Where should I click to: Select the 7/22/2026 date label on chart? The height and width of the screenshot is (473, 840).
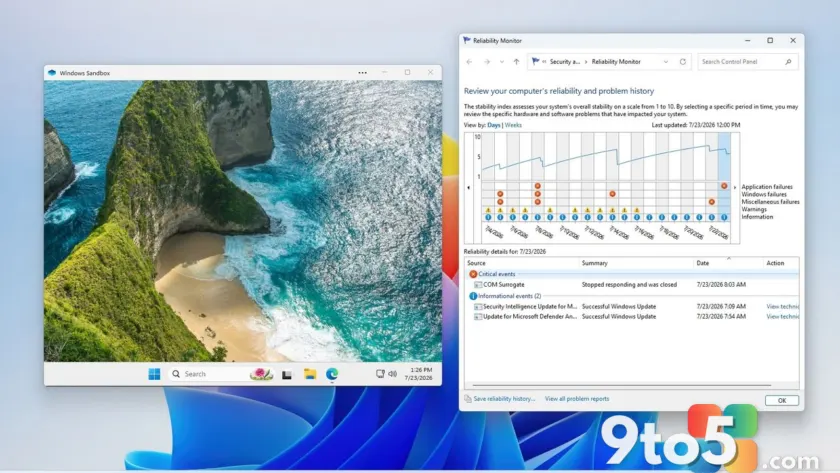718,232
